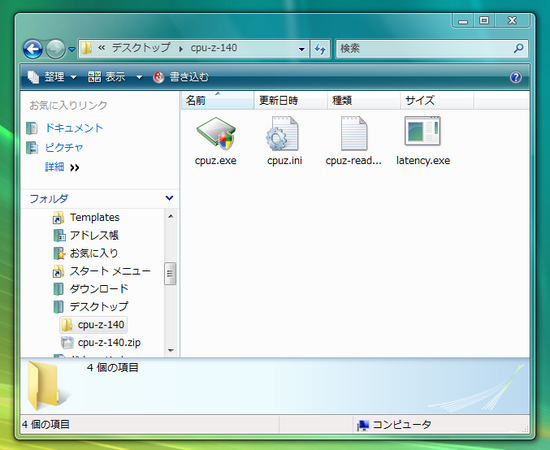Select アドレス帳 in the folder tree
Image resolution: width=550 pixels, height=450 pixels.
[94, 235]
